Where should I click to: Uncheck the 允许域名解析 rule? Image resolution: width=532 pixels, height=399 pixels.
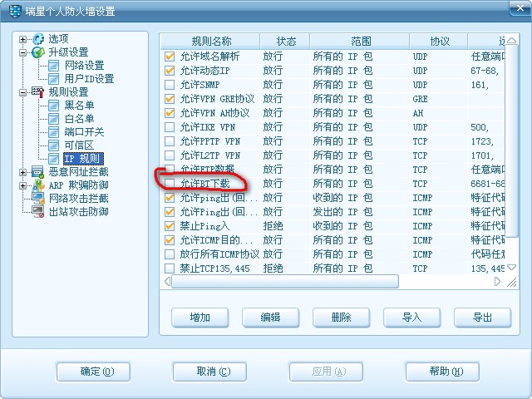coord(170,57)
